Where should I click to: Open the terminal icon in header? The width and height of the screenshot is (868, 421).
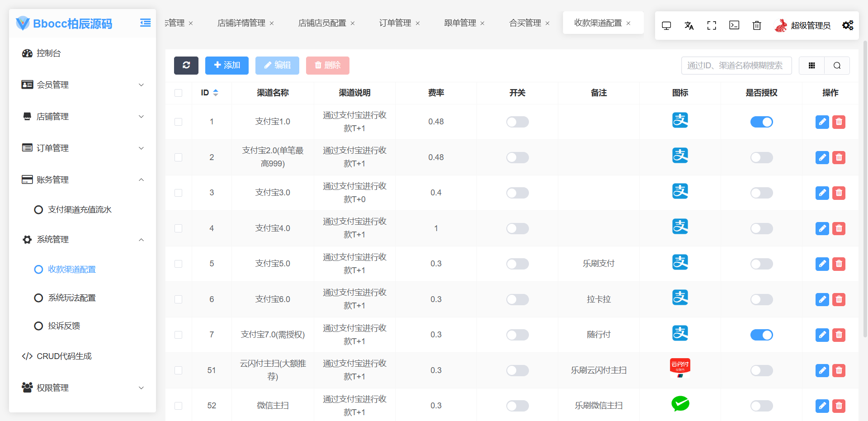pyautogui.click(x=734, y=25)
